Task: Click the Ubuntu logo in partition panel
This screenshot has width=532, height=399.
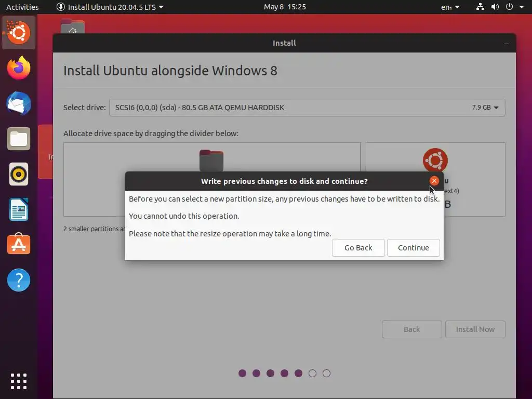Action: coord(435,160)
